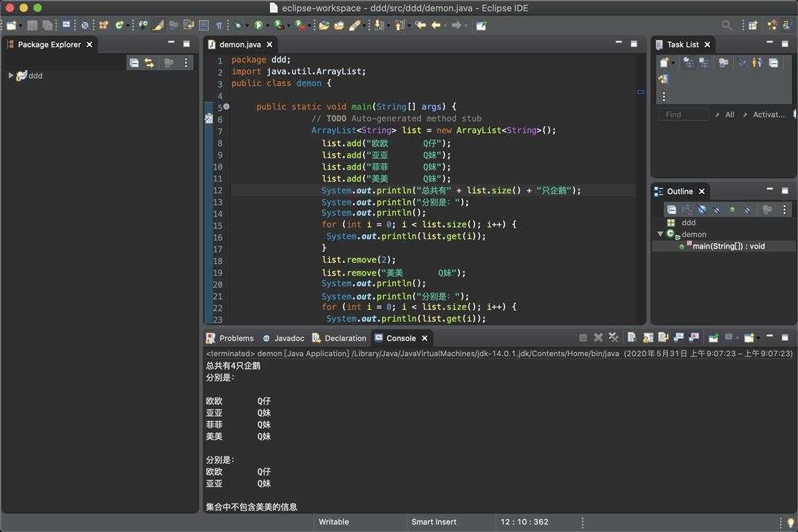The image size is (798, 532).
Task: Close the demon.java editor tab
Action: (269, 44)
